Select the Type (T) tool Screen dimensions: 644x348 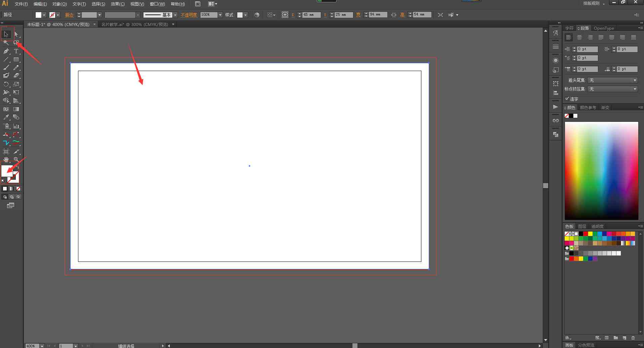point(16,51)
